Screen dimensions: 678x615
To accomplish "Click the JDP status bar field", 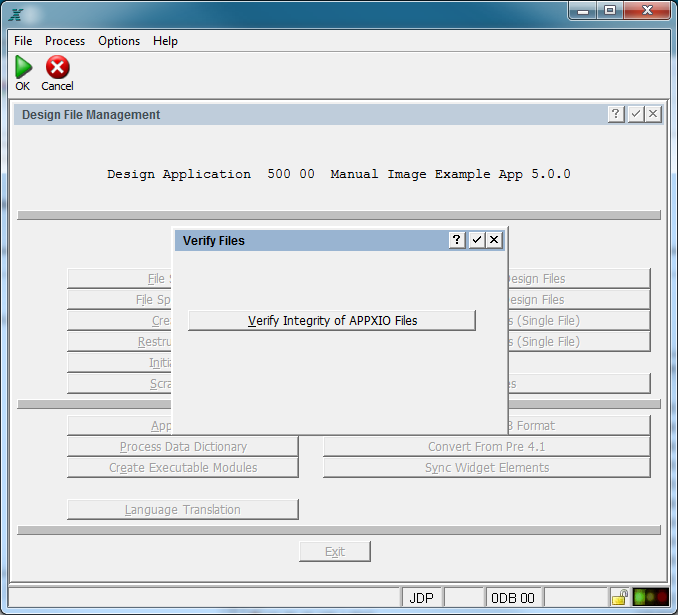I will pyautogui.click(x=422, y=598).
